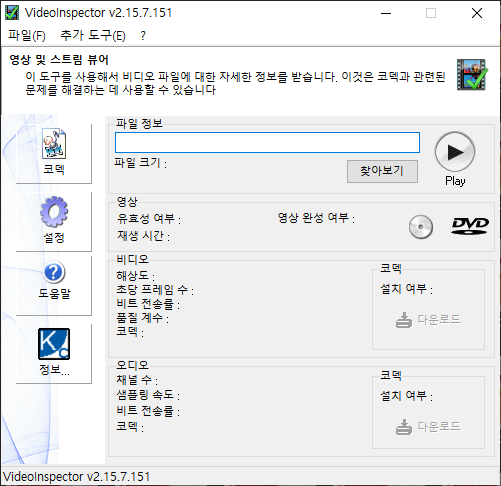Click the video 비트 전송률 label

pos(148,304)
